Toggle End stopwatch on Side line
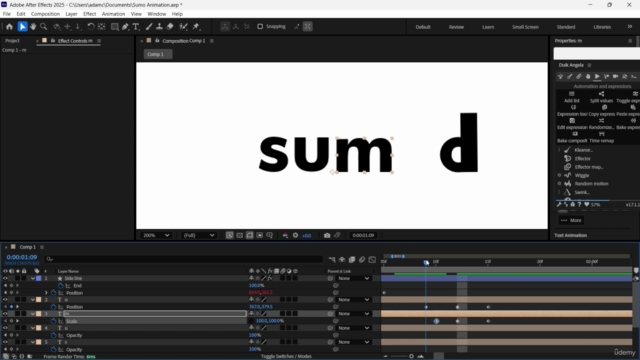The height and width of the screenshot is (360, 640). (x=60, y=286)
